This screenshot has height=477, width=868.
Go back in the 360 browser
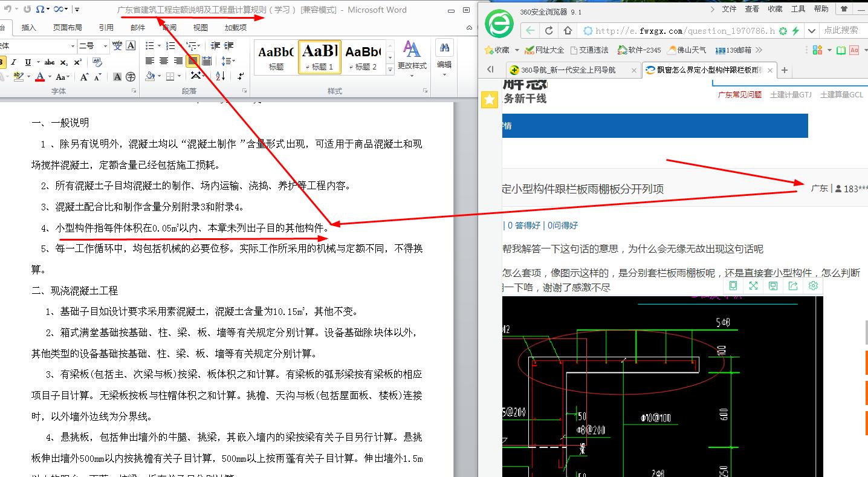click(x=530, y=30)
